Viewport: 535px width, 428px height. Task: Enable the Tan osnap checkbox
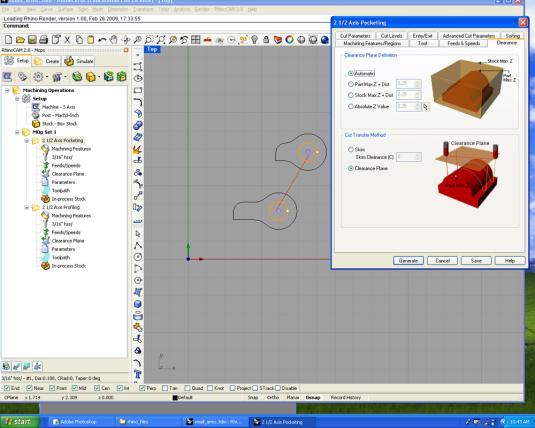pos(165,388)
